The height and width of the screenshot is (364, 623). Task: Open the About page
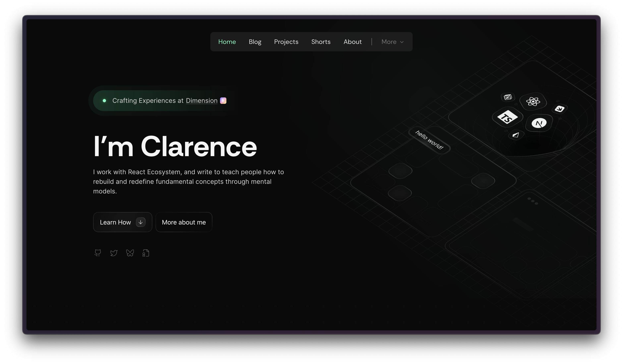pos(352,42)
